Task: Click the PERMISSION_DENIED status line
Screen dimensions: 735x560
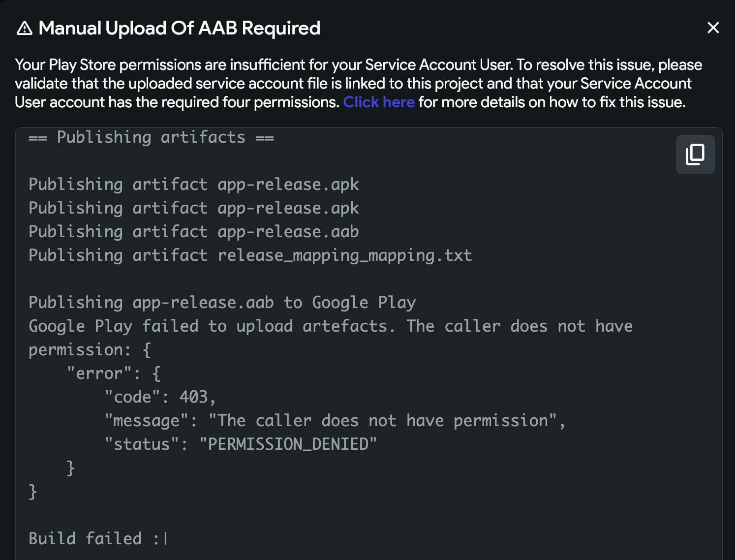Action: click(x=241, y=444)
